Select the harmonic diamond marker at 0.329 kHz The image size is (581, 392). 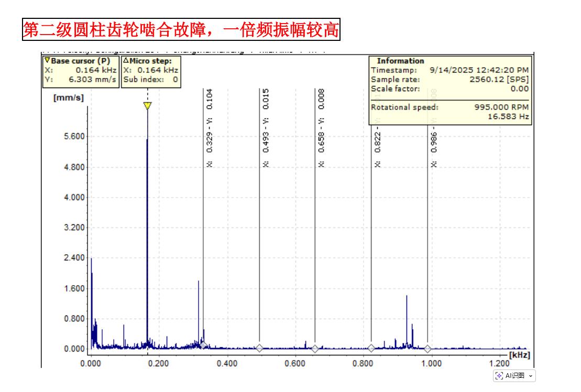tap(203, 345)
